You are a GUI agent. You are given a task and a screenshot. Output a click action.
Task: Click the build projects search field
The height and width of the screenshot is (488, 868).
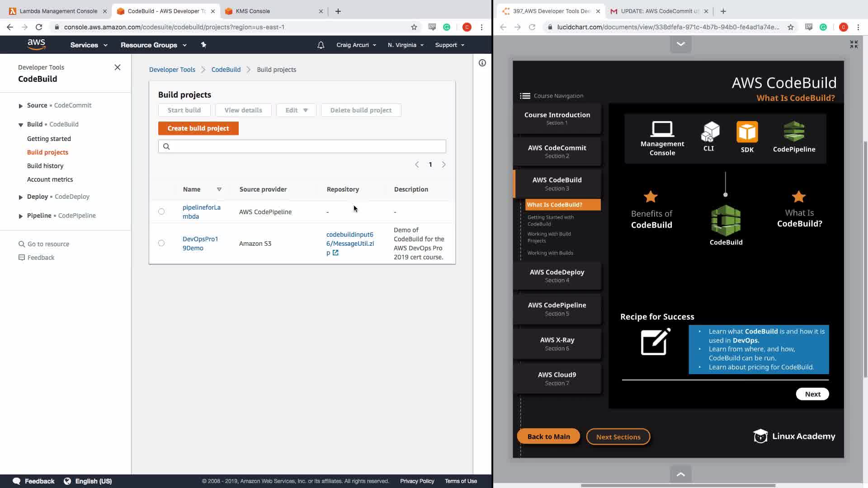click(x=302, y=146)
